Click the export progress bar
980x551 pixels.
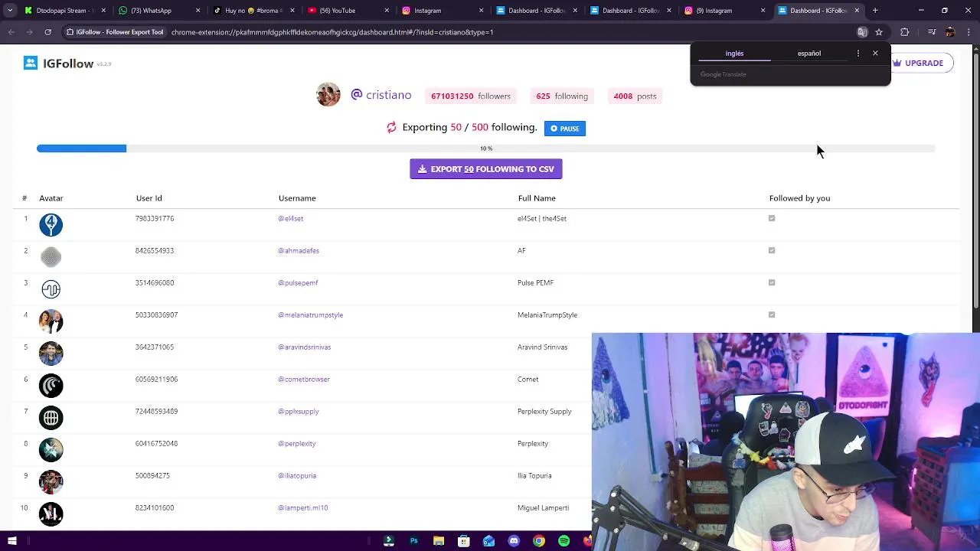(486, 148)
